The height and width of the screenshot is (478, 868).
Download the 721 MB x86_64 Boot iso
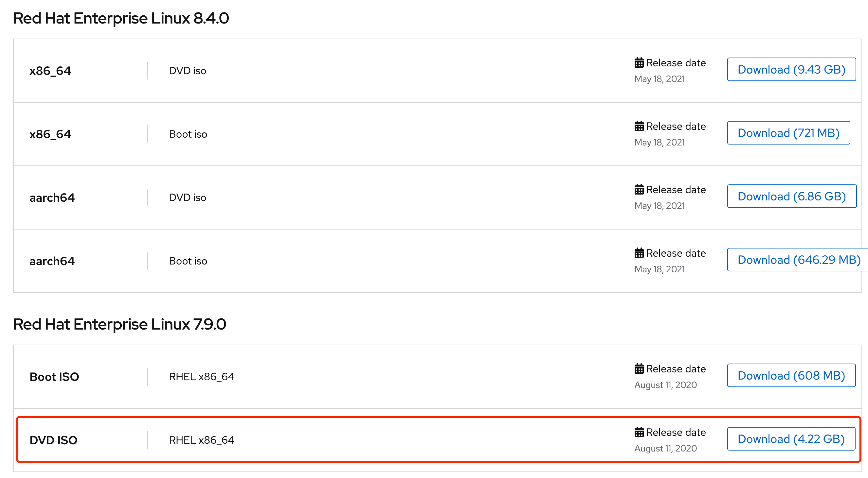[x=788, y=133]
